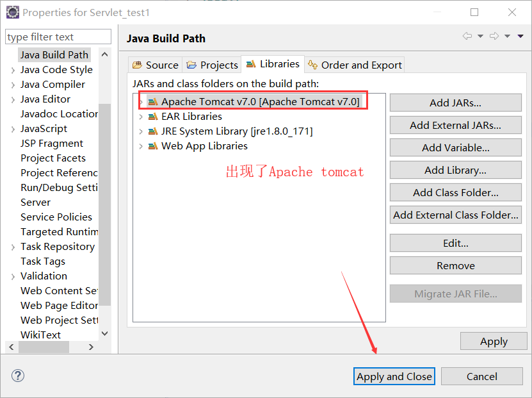Screen dimensions: 532x398
Task: Open the Order and Export tab
Action: pos(355,65)
